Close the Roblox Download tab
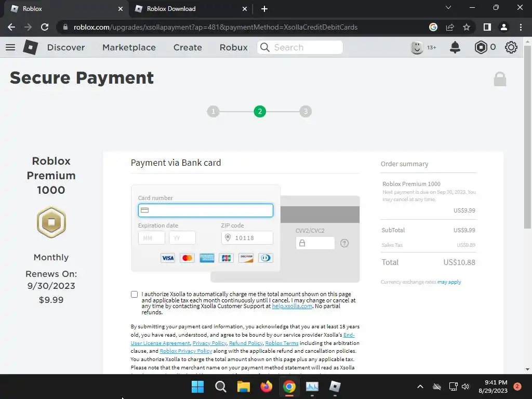The width and height of the screenshot is (532, 399). coord(244,9)
